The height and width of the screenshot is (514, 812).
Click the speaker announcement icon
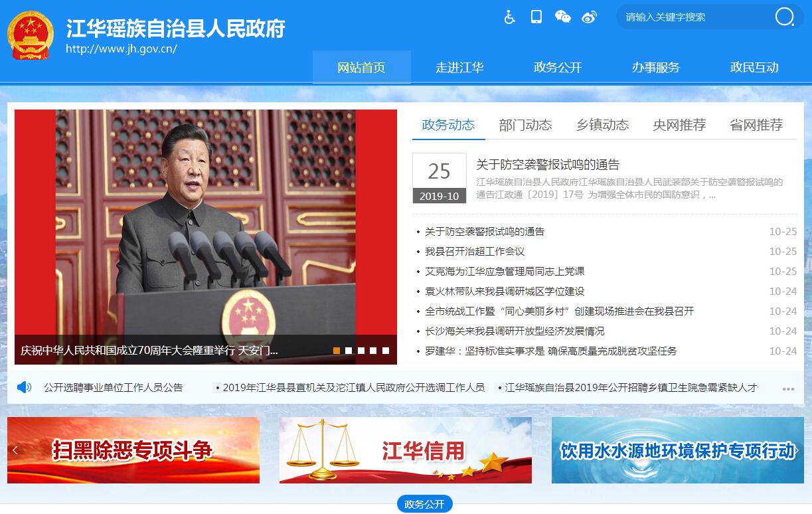coord(25,387)
